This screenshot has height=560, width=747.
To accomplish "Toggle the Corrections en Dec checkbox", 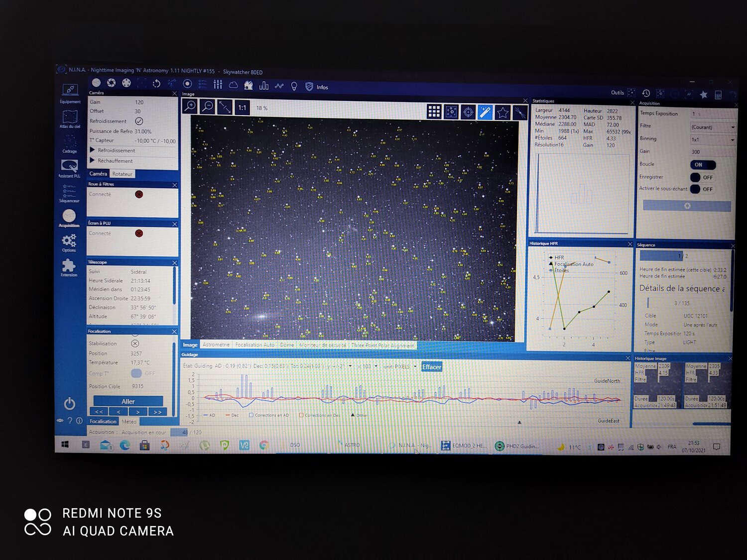I will [x=301, y=415].
